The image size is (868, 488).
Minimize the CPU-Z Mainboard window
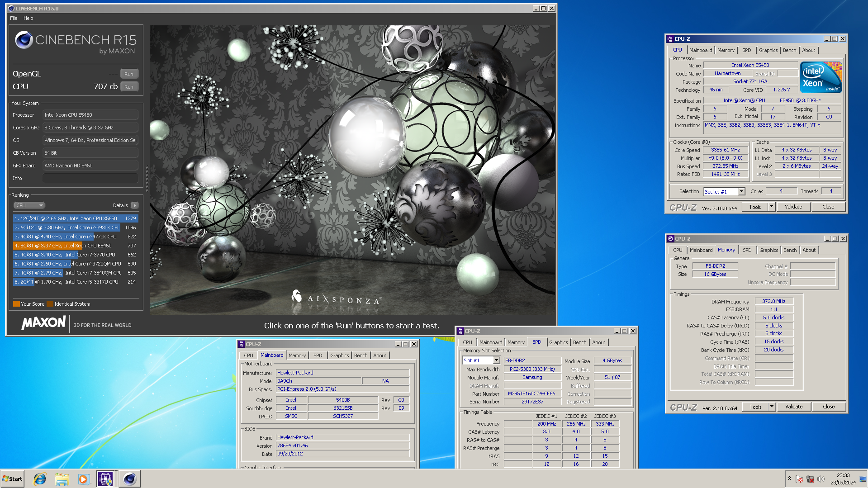pyautogui.click(x=398, y=344)
